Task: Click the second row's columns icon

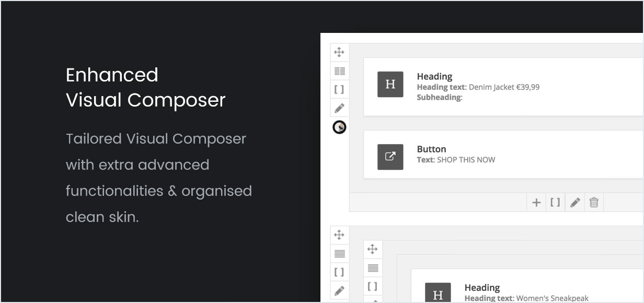Action: [x=339, y=253]
